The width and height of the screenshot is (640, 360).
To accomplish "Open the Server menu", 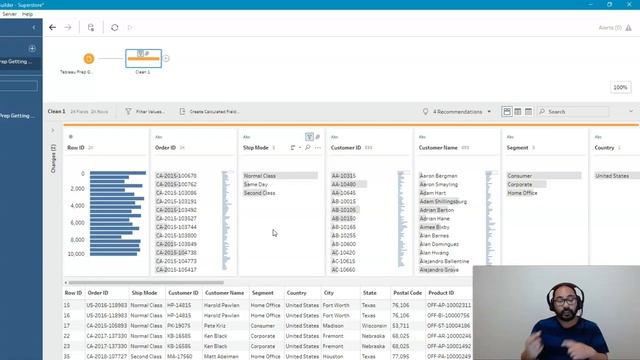I will (x=9, y=14).
